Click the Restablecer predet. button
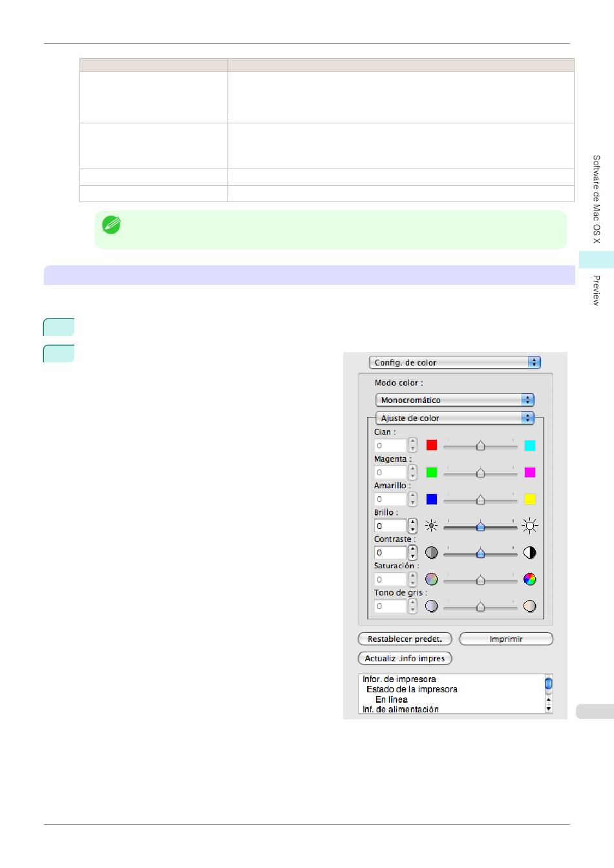The width and height of the screenshot is (614, 868). 405,639
